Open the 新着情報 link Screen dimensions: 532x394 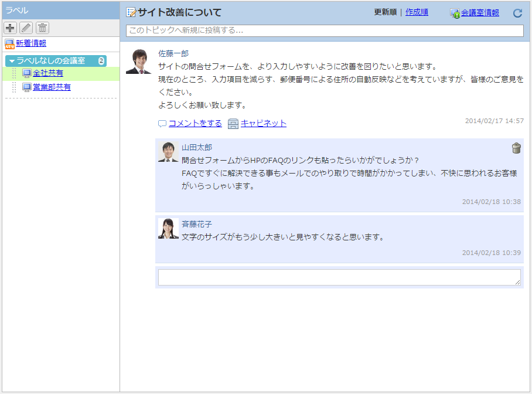(31, 43)
